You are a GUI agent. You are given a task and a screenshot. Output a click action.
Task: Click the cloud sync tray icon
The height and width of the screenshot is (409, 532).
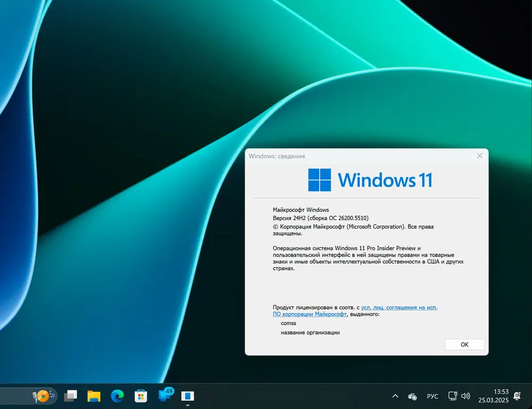(412, 396)
